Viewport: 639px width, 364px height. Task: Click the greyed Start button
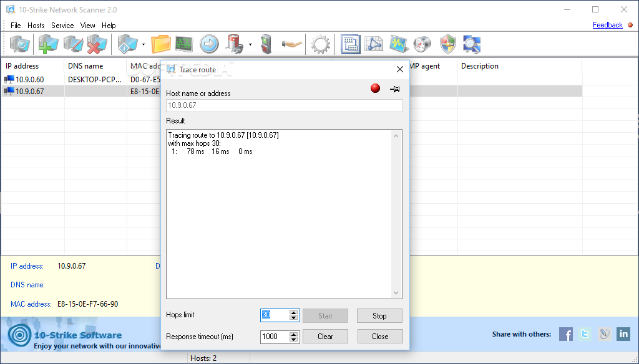click(x=325, y=315)
